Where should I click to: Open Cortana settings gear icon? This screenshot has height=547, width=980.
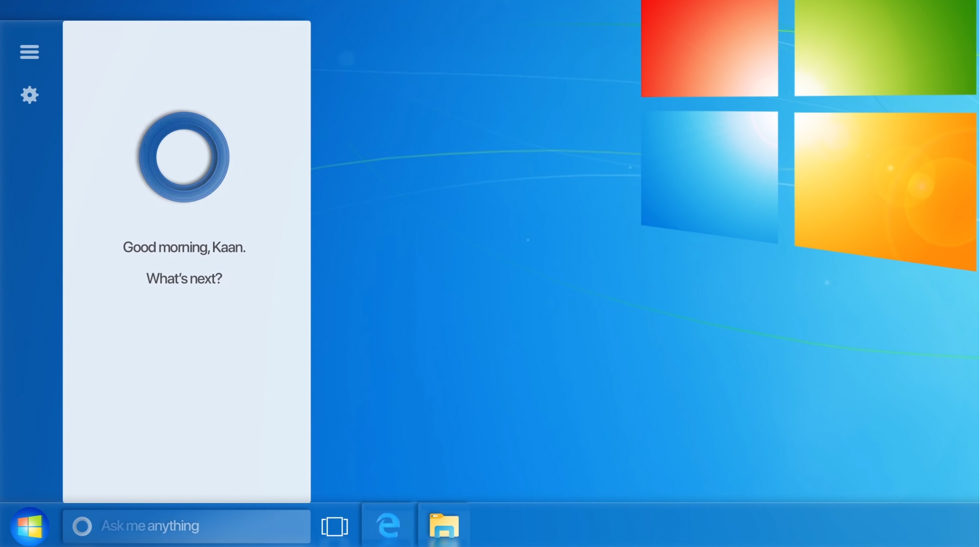tap(30, 95)
